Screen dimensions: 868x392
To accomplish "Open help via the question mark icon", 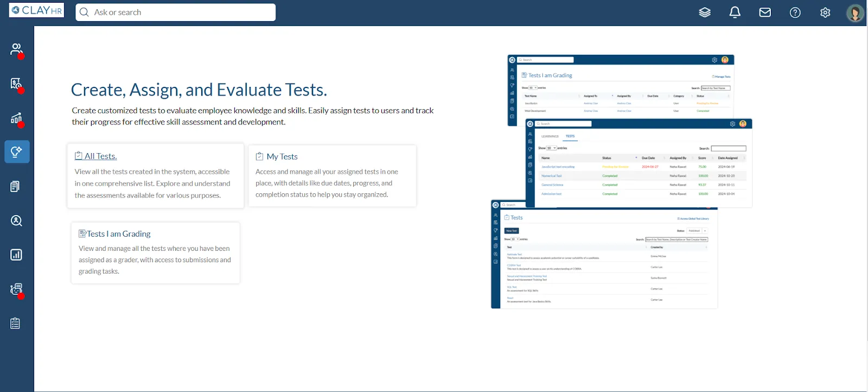I will coord(795,12).
